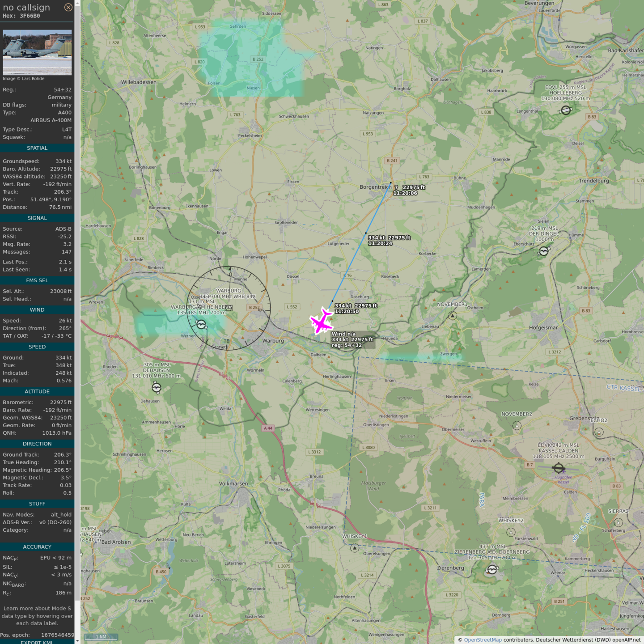Image resolution: width=644 pixels, height=644 pixels.
Task: Close the aircraft info panel
Action: coord(68,7)
